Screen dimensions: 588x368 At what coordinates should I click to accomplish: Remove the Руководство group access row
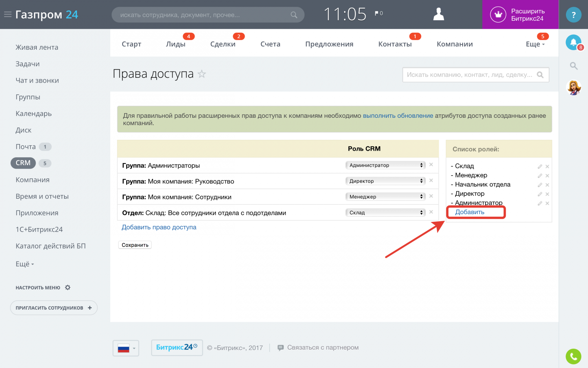[x=431, y=180]
